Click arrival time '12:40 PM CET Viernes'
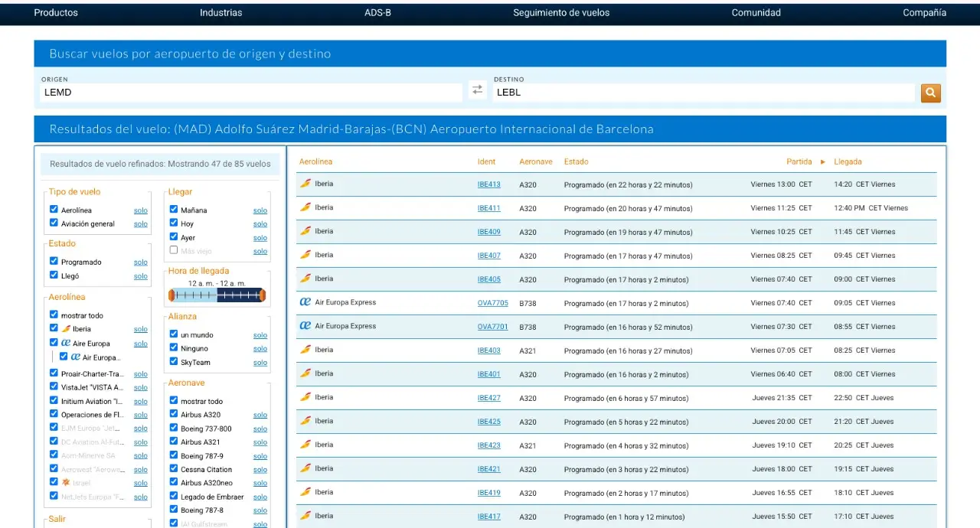This screenshot has height=528, width=980. click(x=871, y=208)
